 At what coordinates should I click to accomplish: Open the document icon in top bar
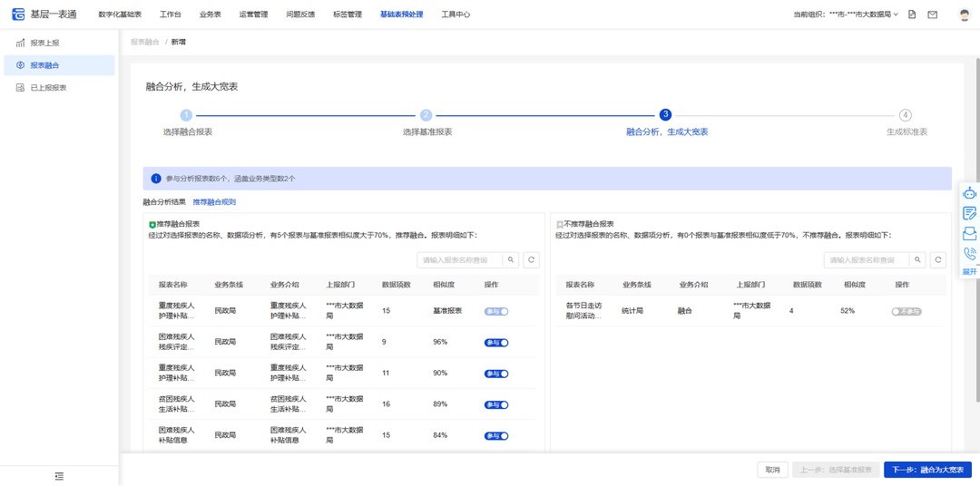tap(912, 15)
